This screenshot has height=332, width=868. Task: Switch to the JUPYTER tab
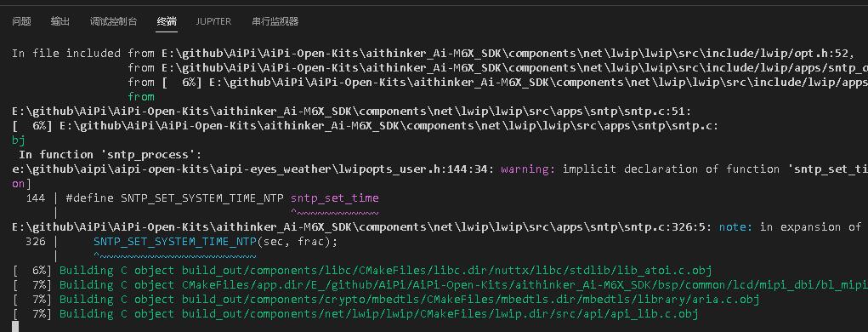(213, 21)
